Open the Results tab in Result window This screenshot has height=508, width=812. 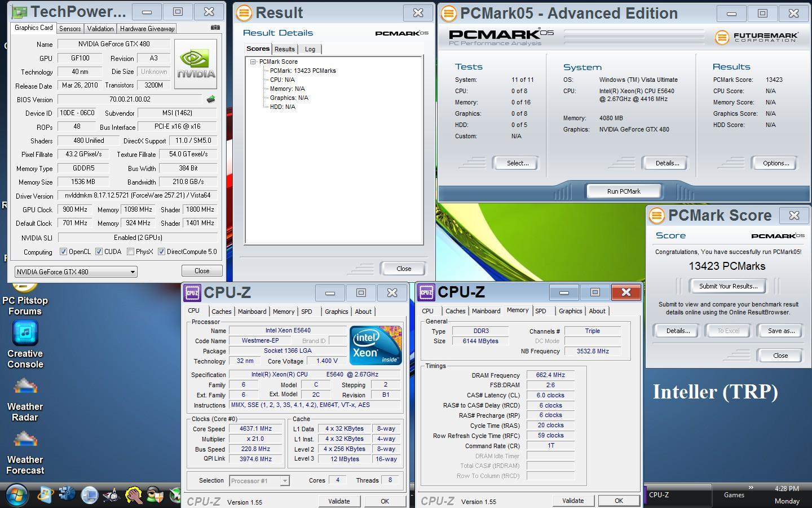coord(284,49)
